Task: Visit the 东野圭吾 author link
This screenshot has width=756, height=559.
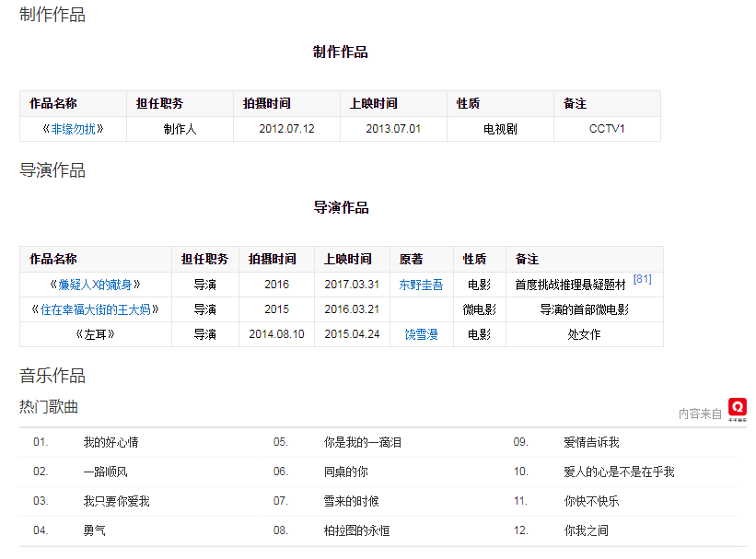Action: point(421,285)
